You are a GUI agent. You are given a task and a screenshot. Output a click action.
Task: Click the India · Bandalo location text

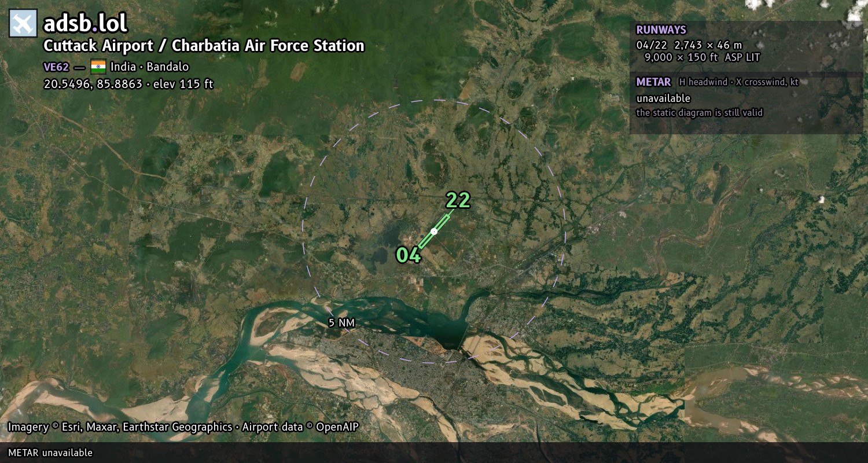[149, 67]
